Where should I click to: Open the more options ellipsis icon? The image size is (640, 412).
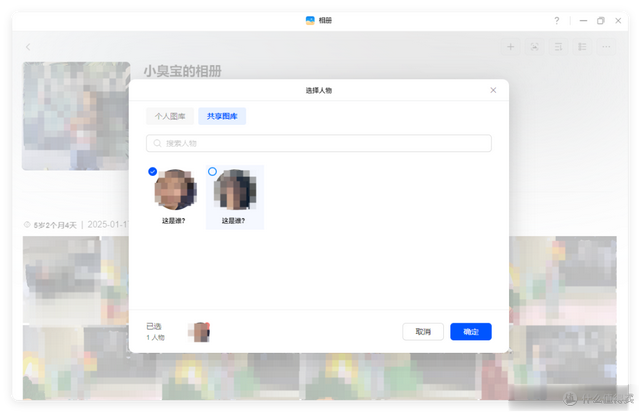(607, 47)
